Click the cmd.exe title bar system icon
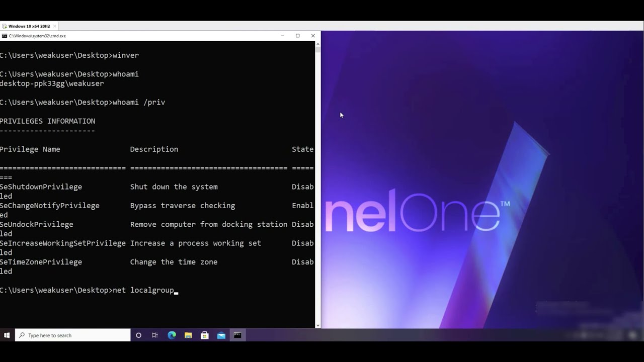The height and width of the screenshot is (362, 644). 4,36
